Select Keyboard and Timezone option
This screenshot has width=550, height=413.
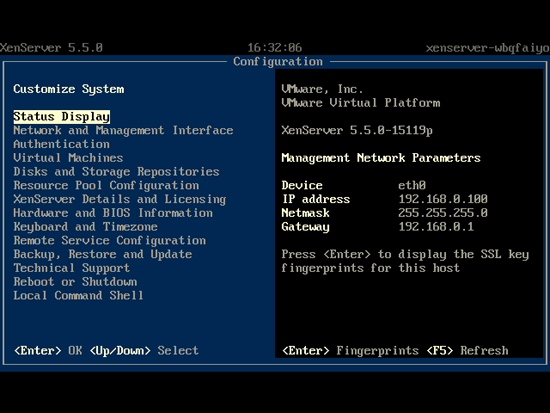pyautogui.click(x=86, y=227)
